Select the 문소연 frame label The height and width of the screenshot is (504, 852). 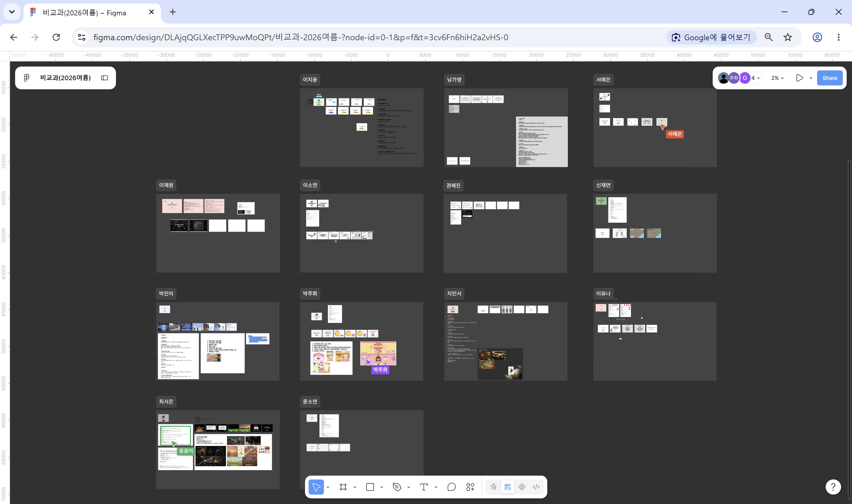(x=310, y=401)
